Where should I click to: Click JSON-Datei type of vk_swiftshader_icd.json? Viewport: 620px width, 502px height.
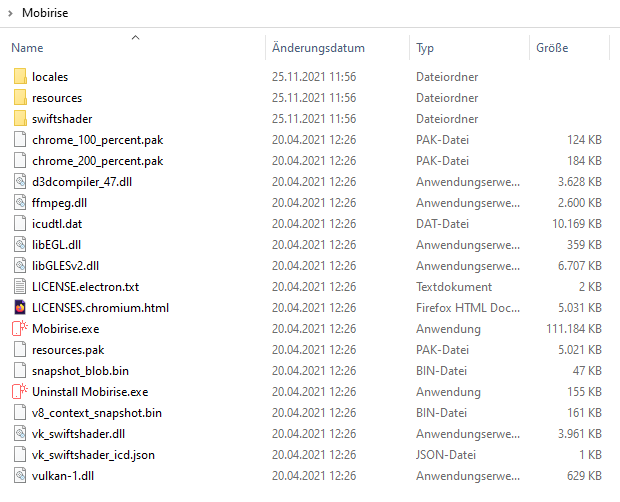click(x=446, y=455)
